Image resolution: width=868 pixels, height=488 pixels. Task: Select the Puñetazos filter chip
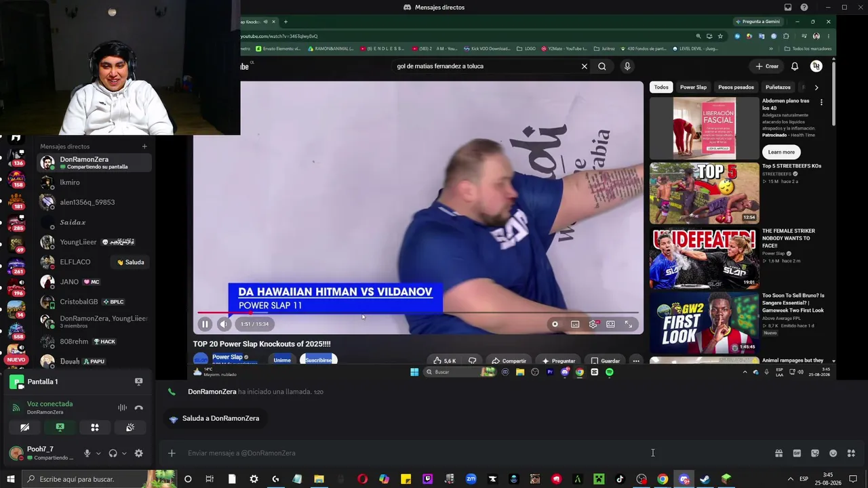coord(778,87)
